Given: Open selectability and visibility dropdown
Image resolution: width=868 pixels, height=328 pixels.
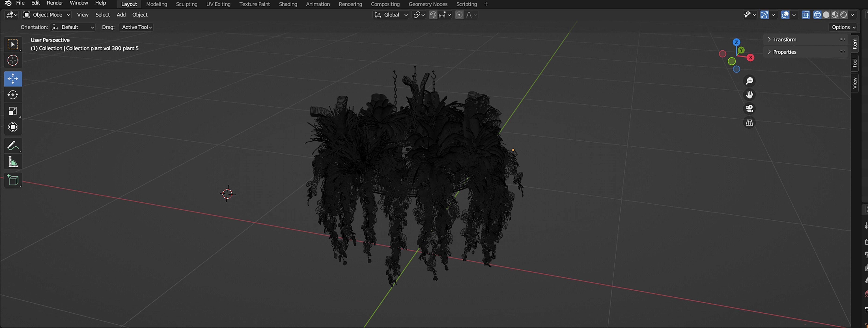Looking at the screenshot, I should (750, 15).
